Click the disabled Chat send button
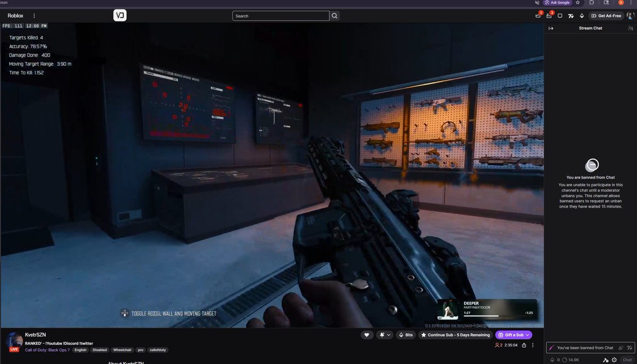 627,360
